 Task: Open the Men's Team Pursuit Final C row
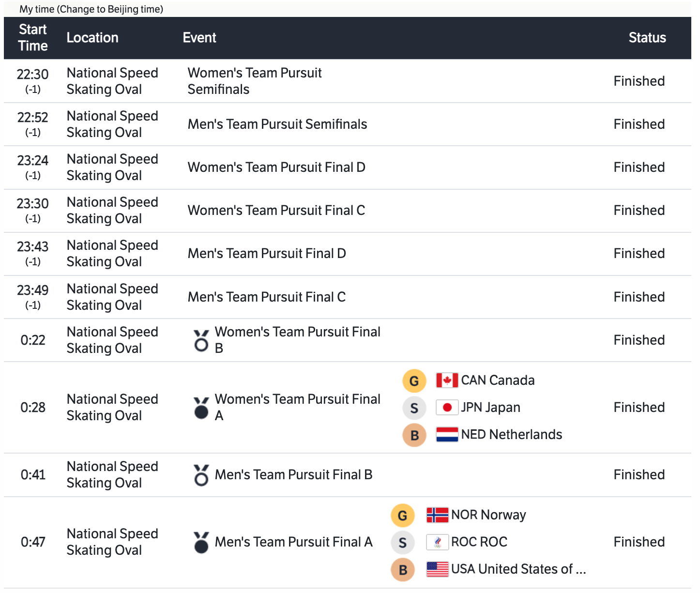[267, 297]
